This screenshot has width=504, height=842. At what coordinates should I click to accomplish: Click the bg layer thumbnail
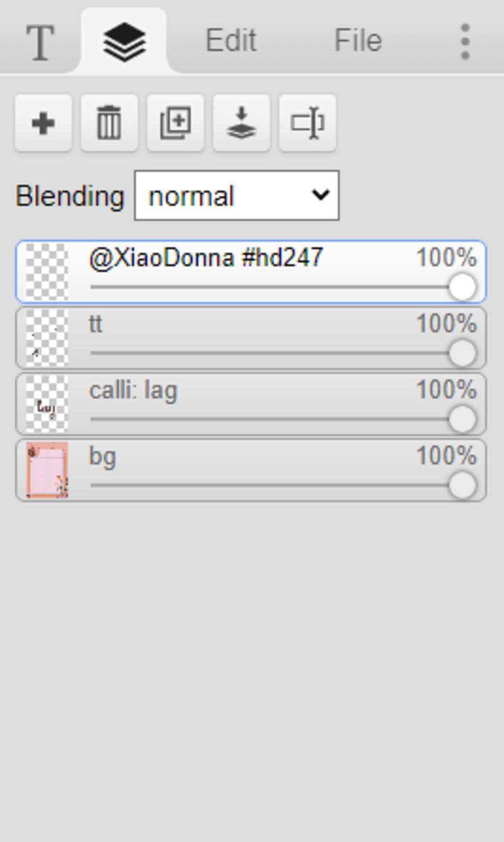pos(47,470)
